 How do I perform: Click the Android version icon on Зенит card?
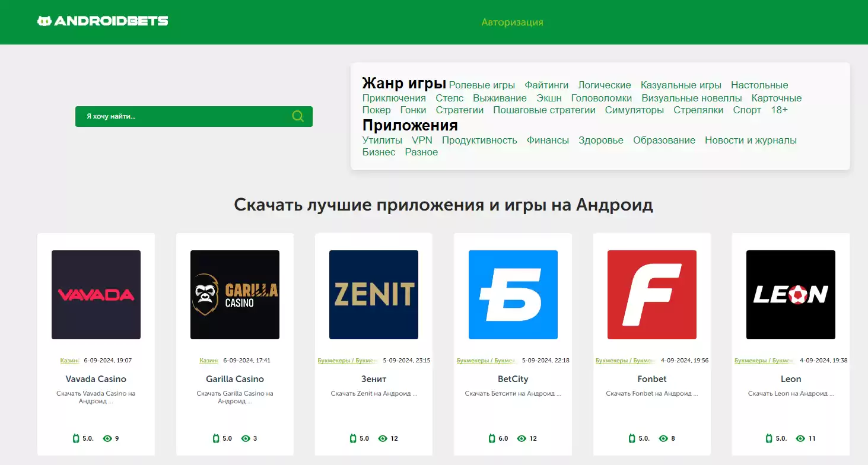click(x=353, y=438)
